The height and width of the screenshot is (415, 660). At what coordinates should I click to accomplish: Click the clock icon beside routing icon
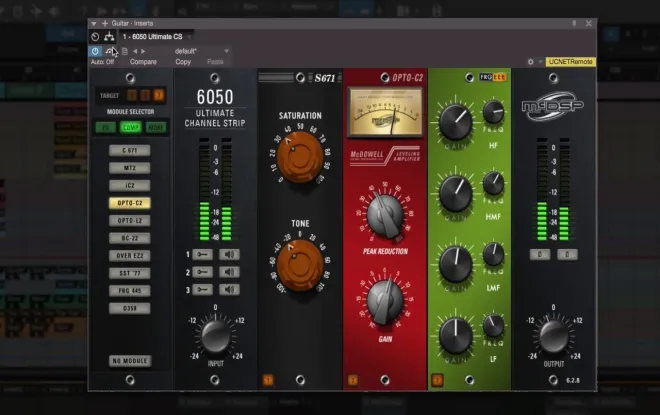pos(95,37)
